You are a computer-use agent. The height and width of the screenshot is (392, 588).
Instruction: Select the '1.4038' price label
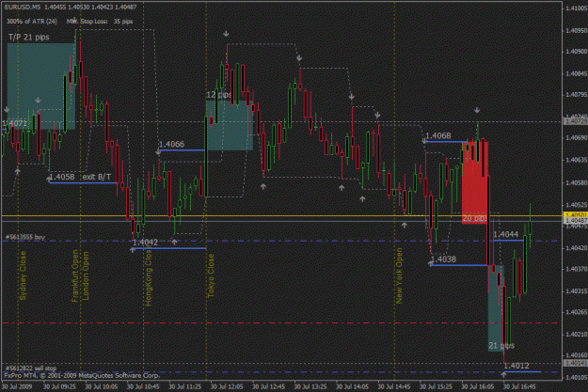pos(443,259)
